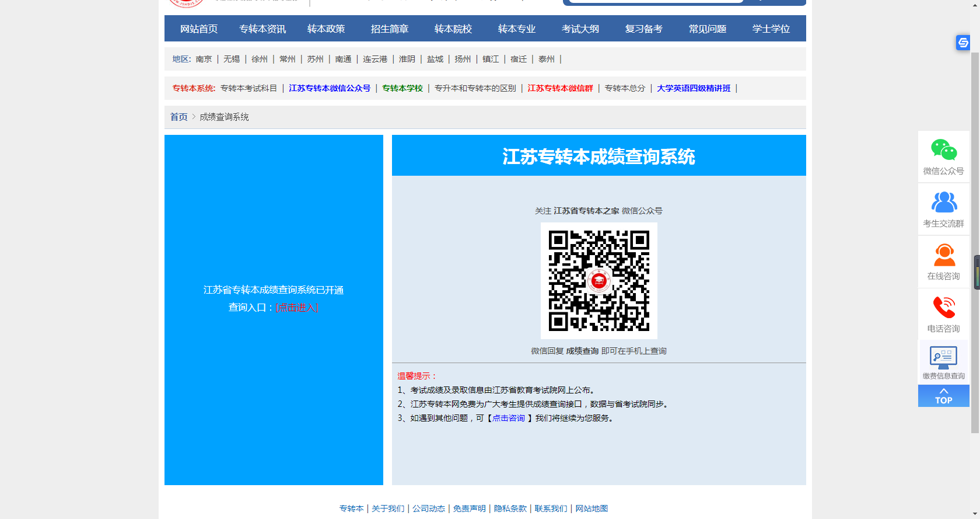Viewport: 980px width, 519px height.
Task: Open the 微信公众号 WeChat icon
Action: pyautogui.click(x=943, y=150)
